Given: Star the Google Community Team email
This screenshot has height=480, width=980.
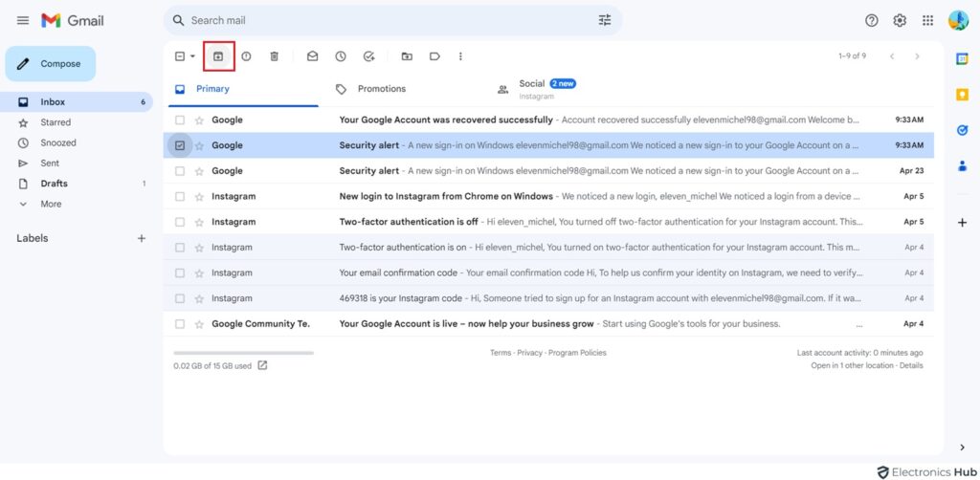Looking at the screenshot, I should coord(199,324).
